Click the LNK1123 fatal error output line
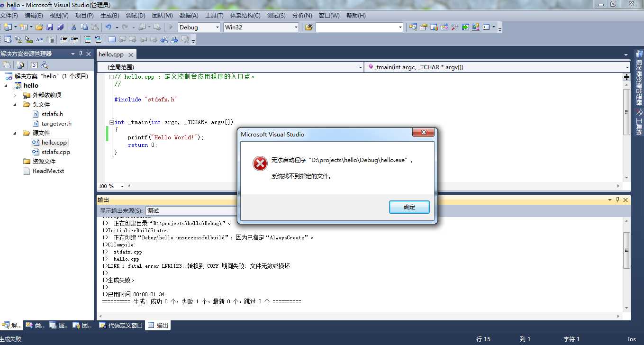This screenshot has height=345, width=644. 196,266
